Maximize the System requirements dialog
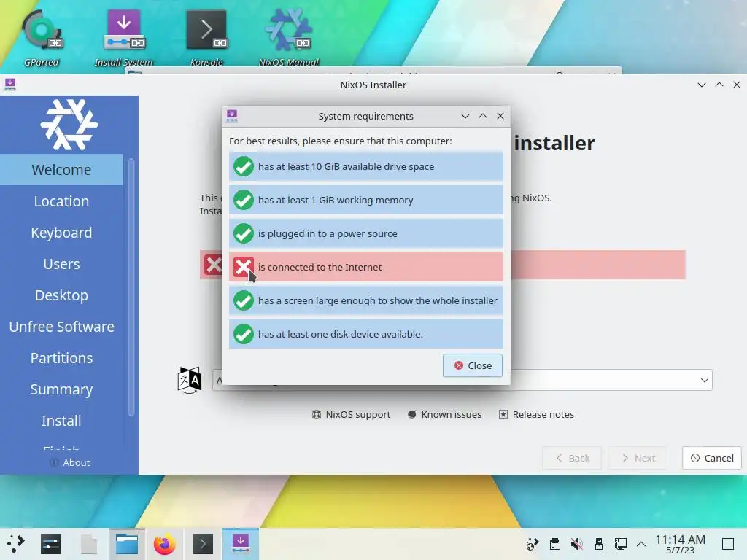747x560 pixels. [483, 116]
